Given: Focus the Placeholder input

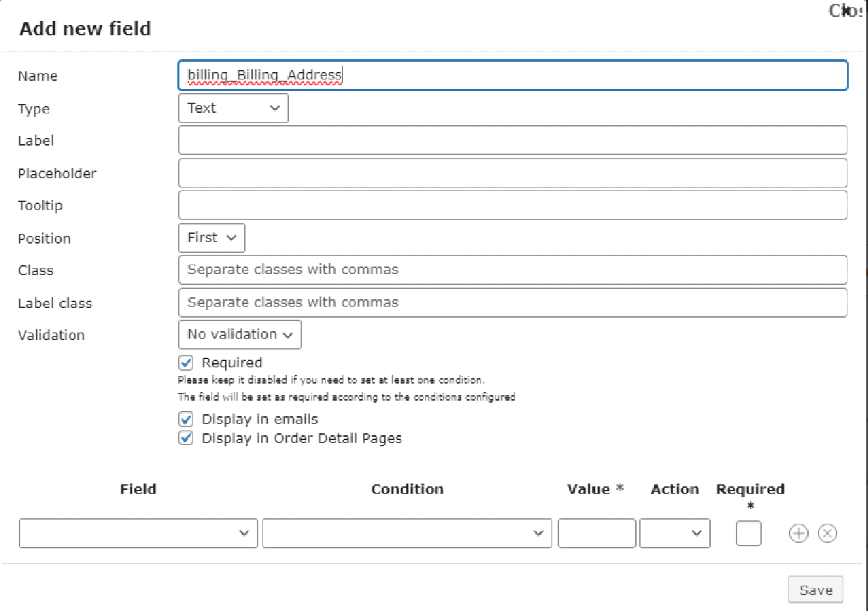Looking at the screenshot, I should point(512,173).
